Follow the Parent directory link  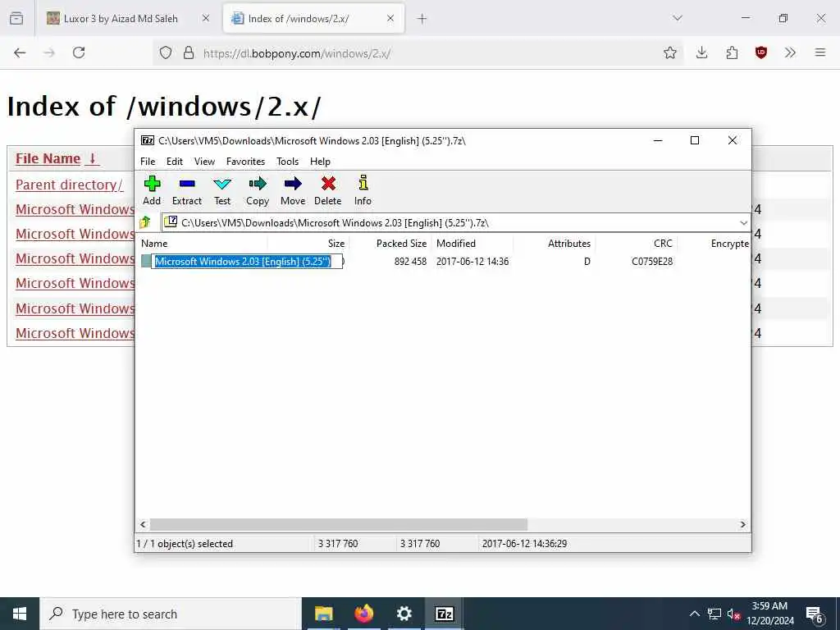[x=69, y=185]
